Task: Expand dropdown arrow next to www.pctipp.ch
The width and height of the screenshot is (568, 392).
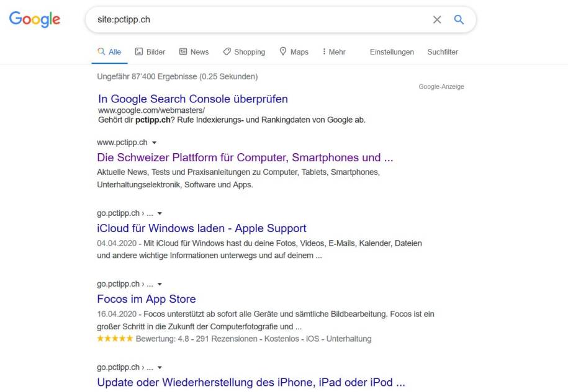Action: coord(154,143)
